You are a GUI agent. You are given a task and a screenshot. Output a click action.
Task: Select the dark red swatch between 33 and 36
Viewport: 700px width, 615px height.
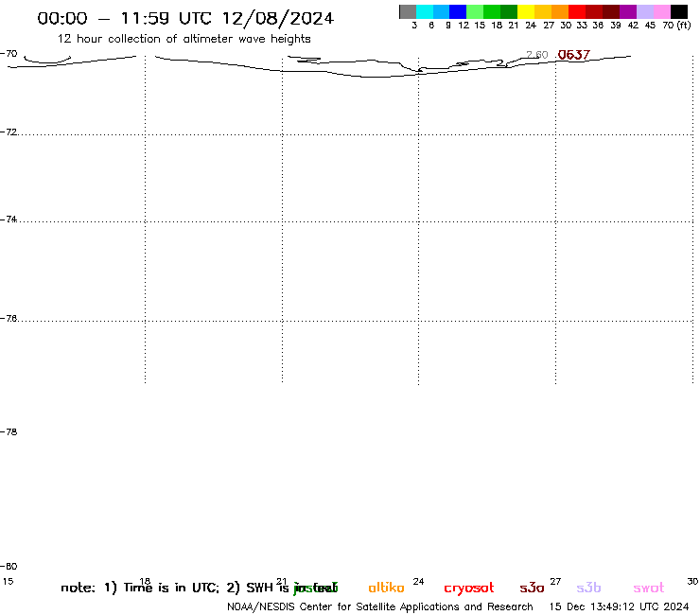click(x=594, y=11)
